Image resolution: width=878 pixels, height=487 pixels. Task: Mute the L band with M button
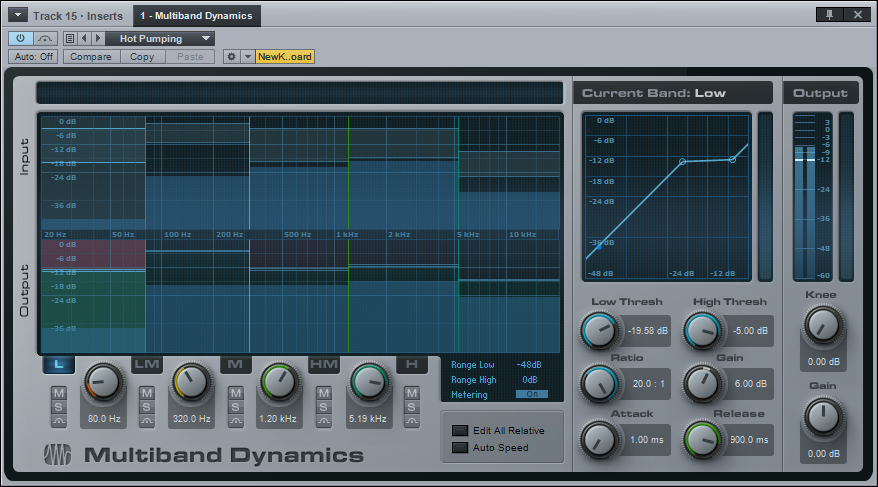coord(59,393)
